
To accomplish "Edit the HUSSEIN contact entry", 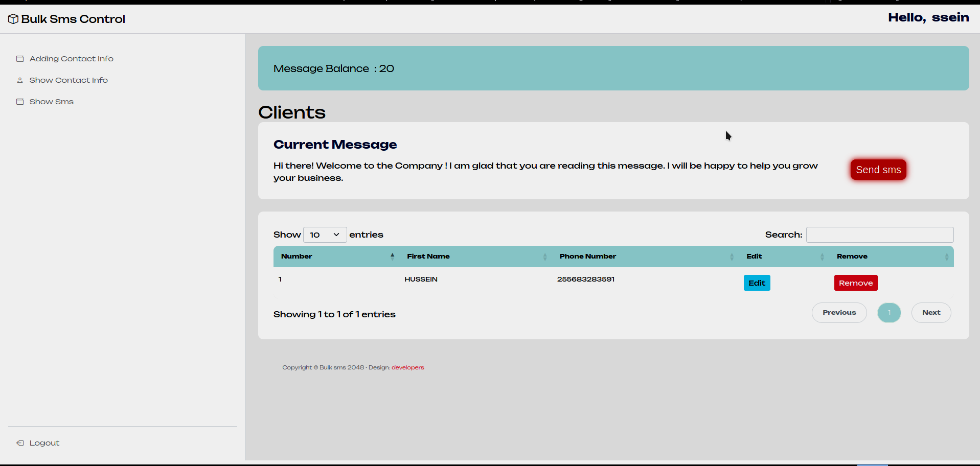I will [x=757, y=283].
